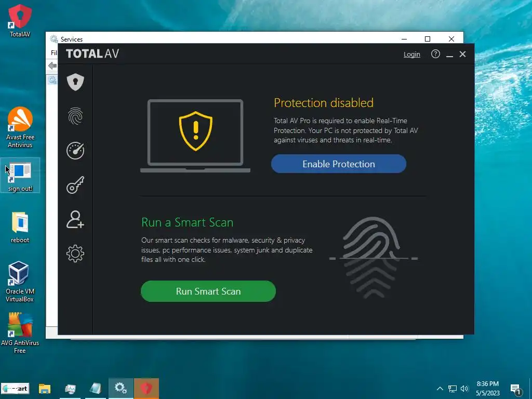Open the notification center icon
The image size is (532, 399).
(x=515, y=389)
